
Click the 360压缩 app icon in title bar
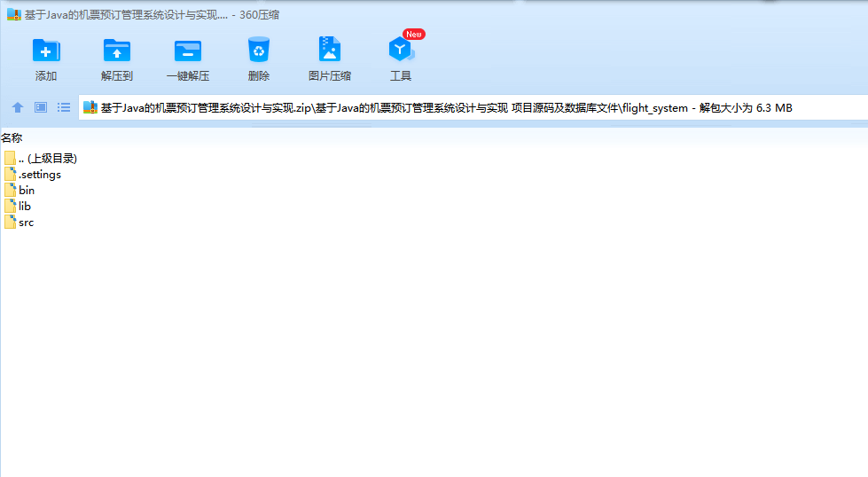coord(14,15)
